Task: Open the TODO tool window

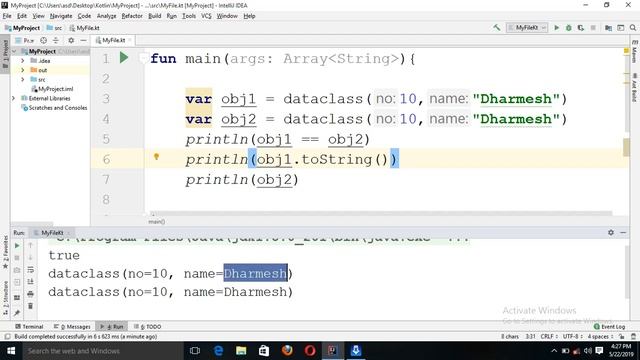Action: click(x=147, y=327)
